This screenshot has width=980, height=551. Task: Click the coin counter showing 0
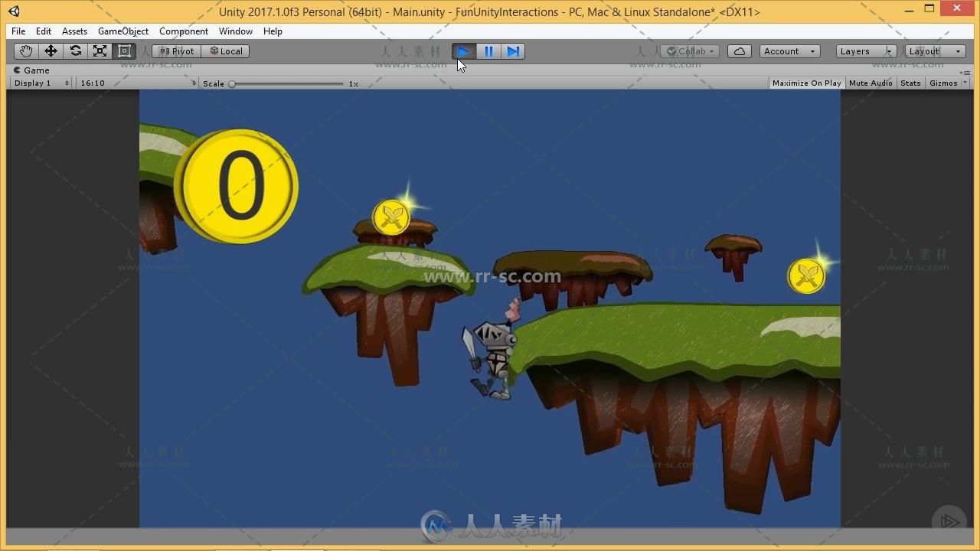237,186
